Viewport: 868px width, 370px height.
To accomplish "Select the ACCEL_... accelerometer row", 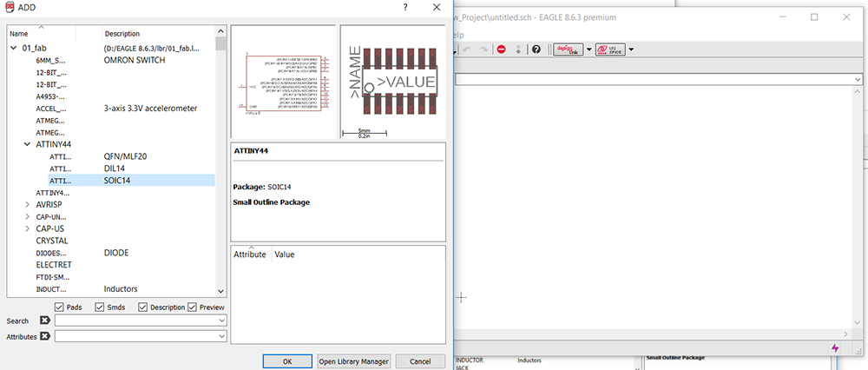I will [x=124, y=108].
